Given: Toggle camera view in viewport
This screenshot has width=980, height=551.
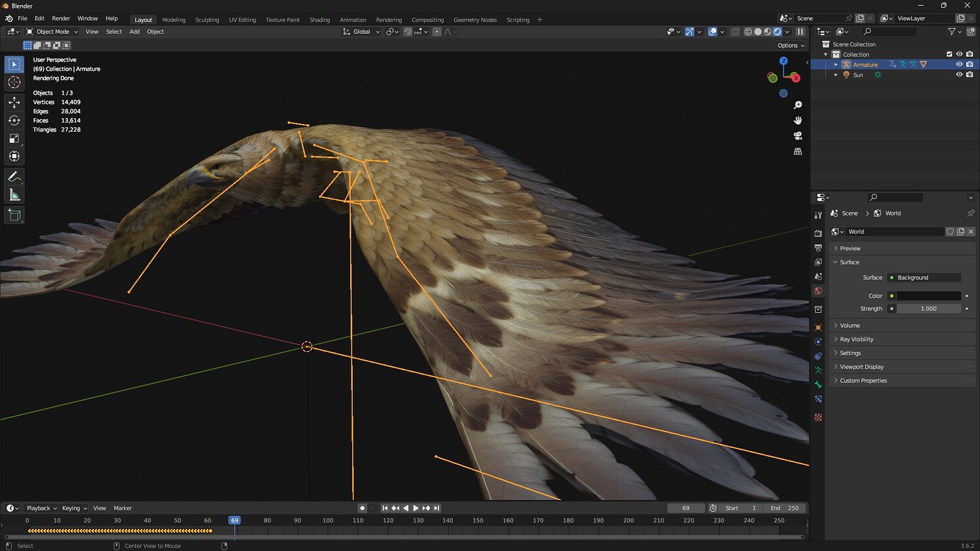Looking at the screenshot, I should (798, 136).
